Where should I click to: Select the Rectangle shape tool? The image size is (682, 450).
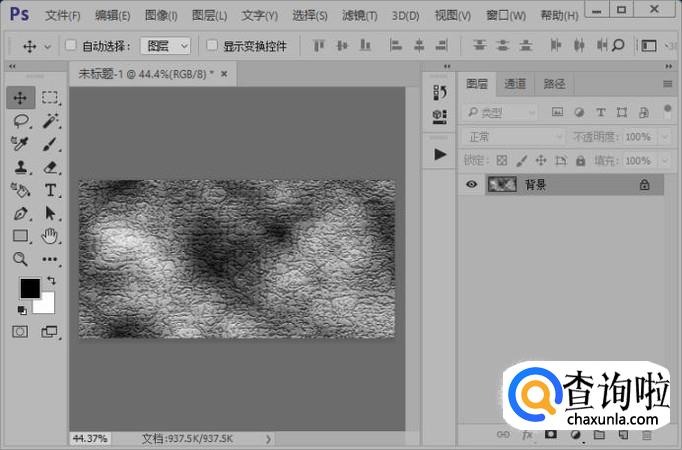click(20, 236)
